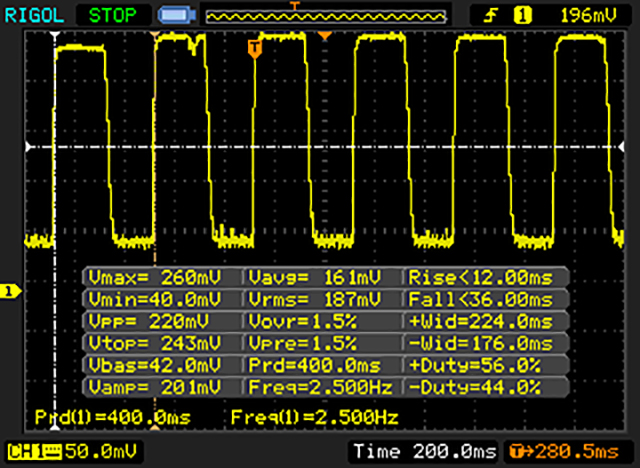This screenshot has height=468, width=640.
Task: Click the Freq(1)=2.500Hz readout below table
Action: coord(314,417)
